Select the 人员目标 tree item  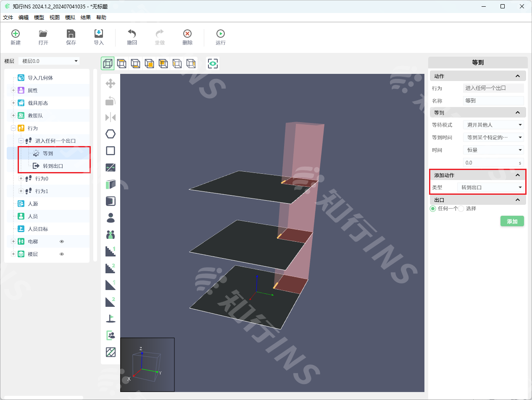(x=38, y=229)
